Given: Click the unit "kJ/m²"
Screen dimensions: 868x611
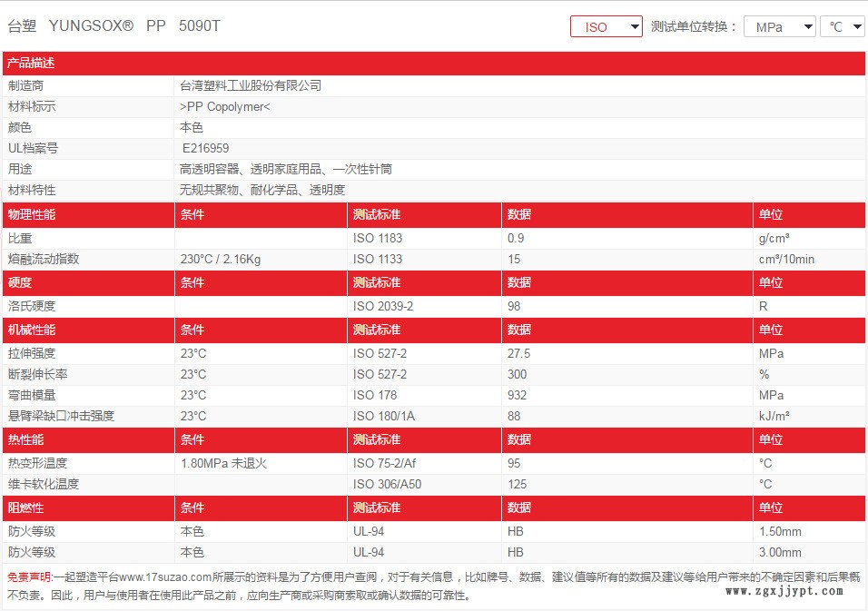Looking at the screenshot, I should (x=774, y=416).
